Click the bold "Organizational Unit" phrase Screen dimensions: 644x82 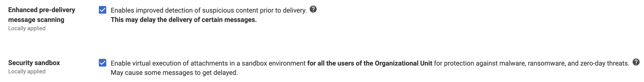click(x=403, y=63)
